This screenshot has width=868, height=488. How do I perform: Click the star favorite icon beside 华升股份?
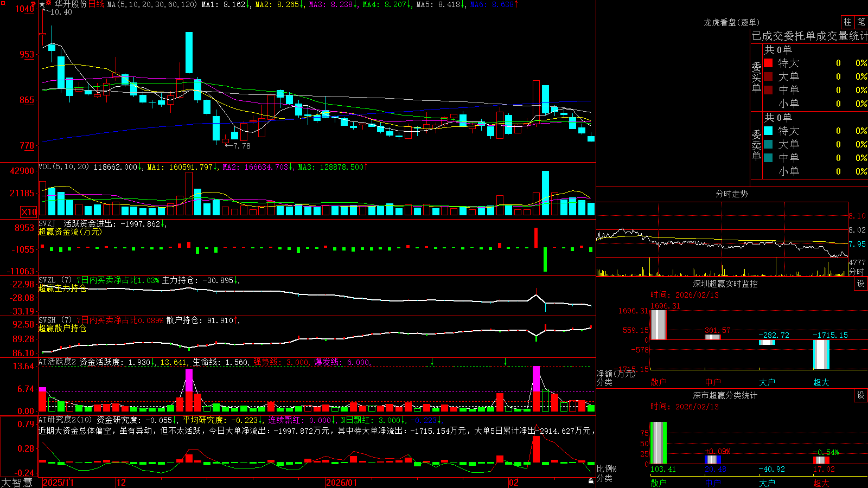click(42, 4)
